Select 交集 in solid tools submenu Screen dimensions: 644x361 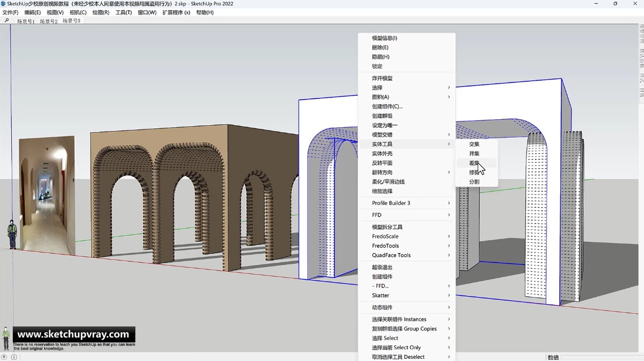point(476,145)
